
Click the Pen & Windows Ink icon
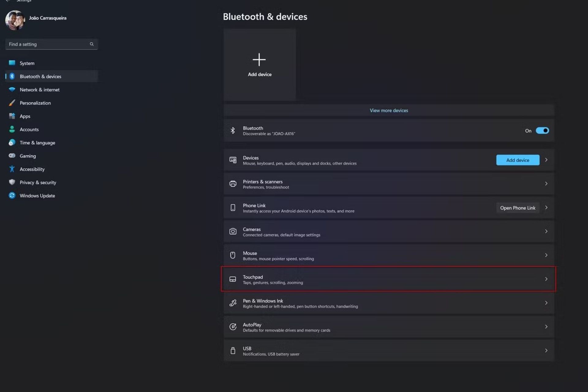[233, 303]
